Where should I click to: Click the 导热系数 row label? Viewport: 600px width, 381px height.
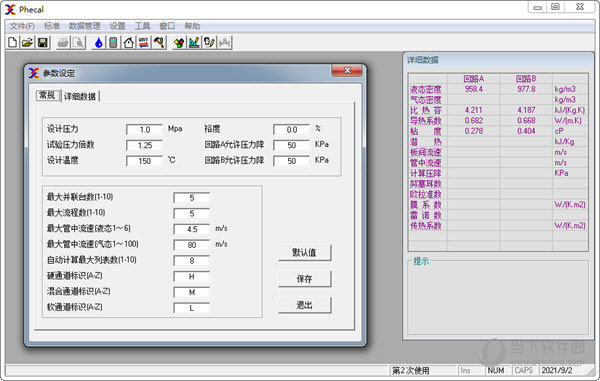426,121
